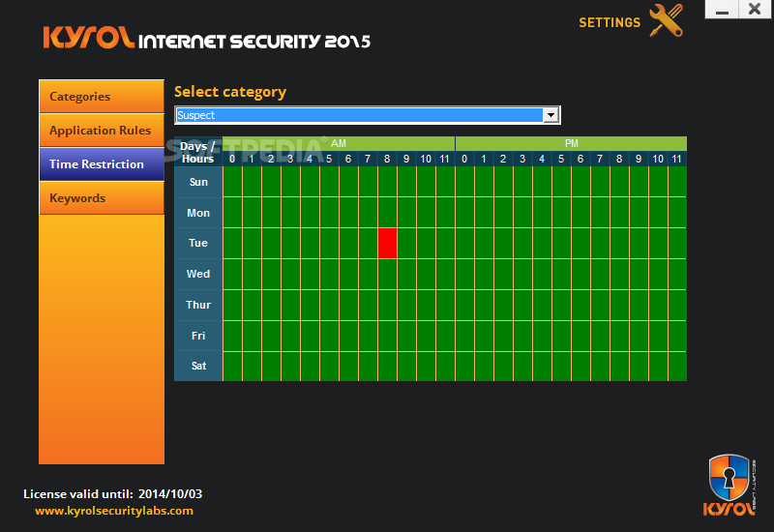Viewport: 774px width, 532px height.
Task: Toggle the Saturday 11 PM time cell
Action: pos(678,367)
